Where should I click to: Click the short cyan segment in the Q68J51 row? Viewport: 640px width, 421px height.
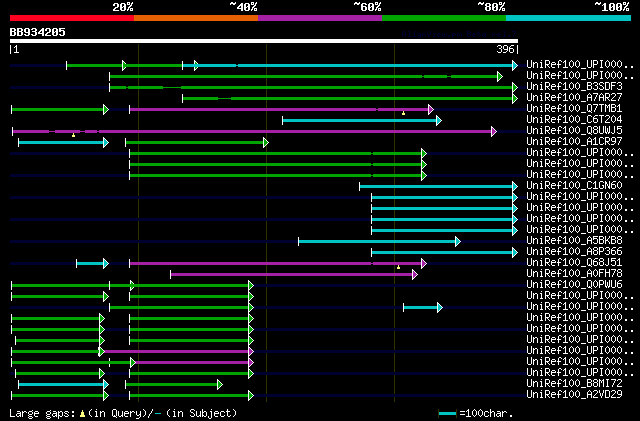pyautogui.click(x=92, y=264)
